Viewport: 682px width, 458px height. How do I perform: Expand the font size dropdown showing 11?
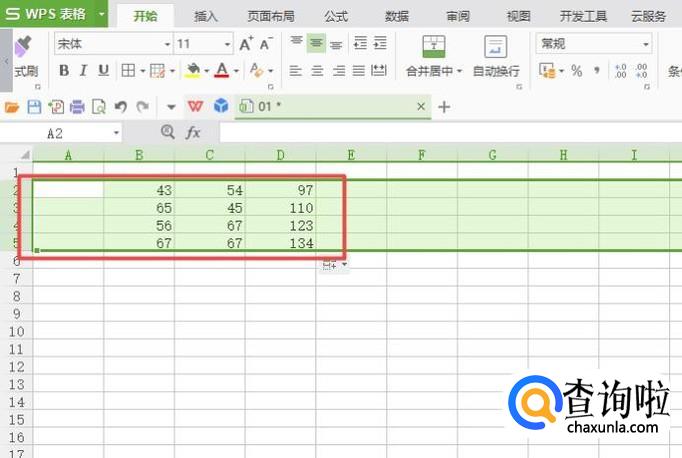[x=227, y=44]
